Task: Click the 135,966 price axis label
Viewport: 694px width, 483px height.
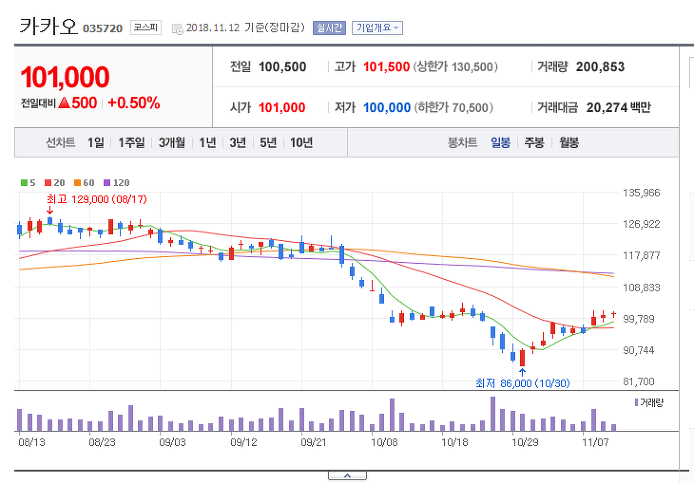Action: [641, 193]
